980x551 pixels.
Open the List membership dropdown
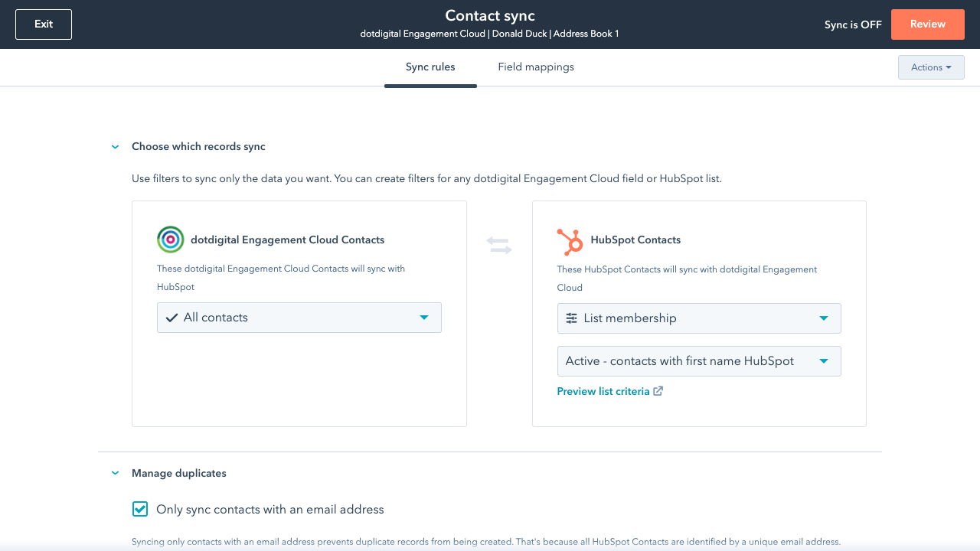click(699, 318)
